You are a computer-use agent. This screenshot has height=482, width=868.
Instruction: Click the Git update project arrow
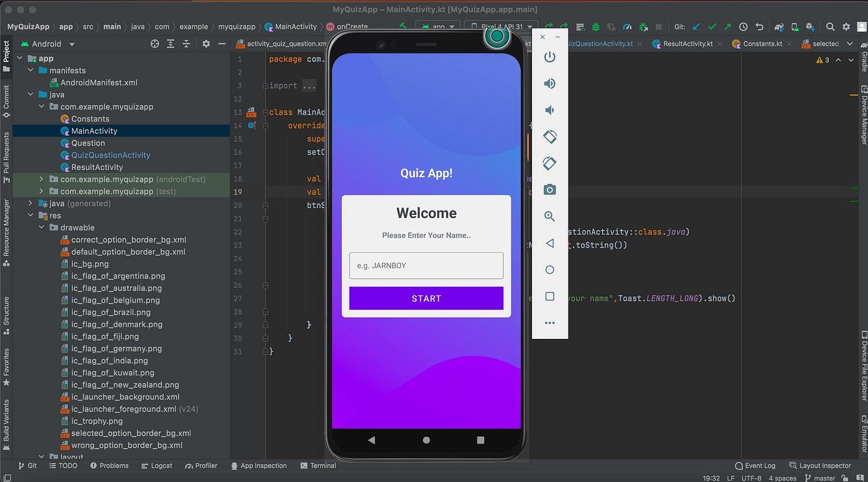696,27
